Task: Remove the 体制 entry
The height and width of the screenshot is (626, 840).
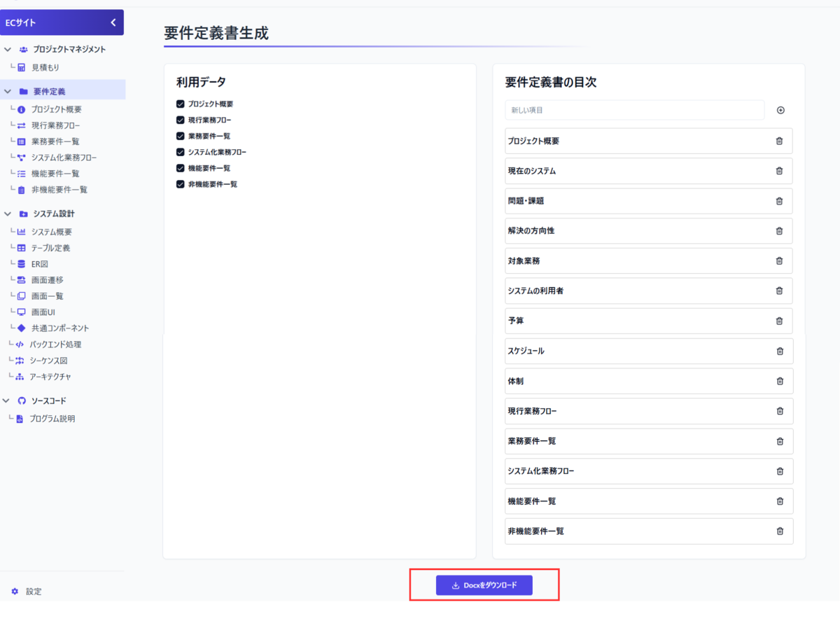Action: pos(780,381)
